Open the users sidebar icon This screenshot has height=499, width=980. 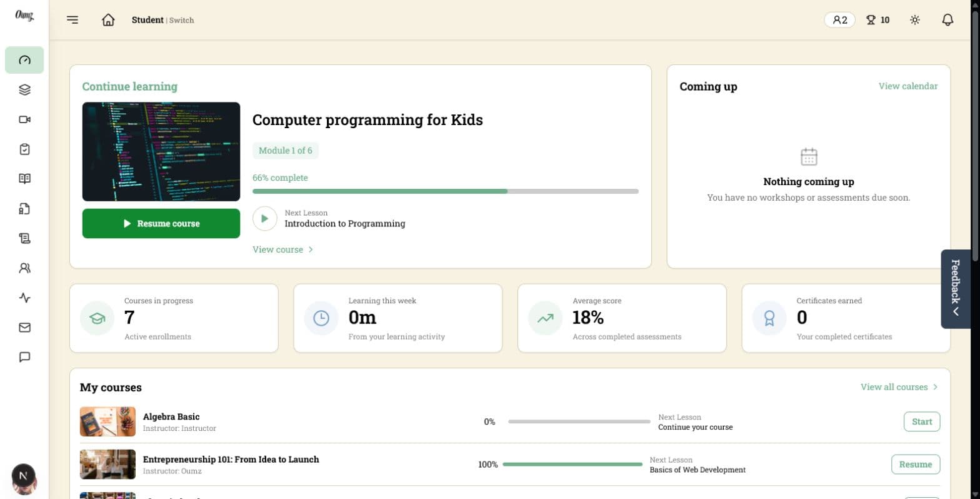coord(24,268)
